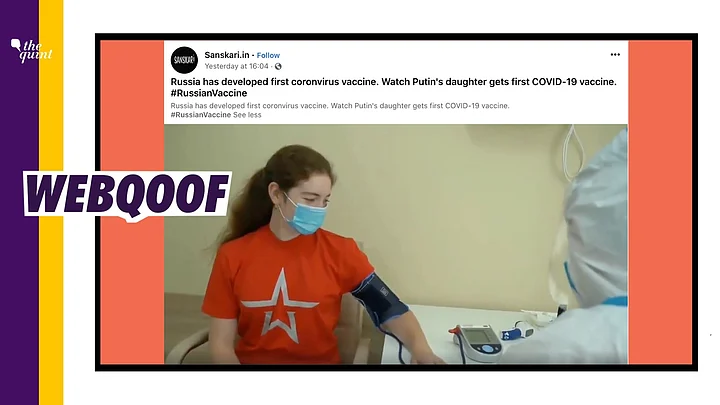Screen dimensions: 720x405
Task: Click the globe public-visibility icon
Action: 278,67
